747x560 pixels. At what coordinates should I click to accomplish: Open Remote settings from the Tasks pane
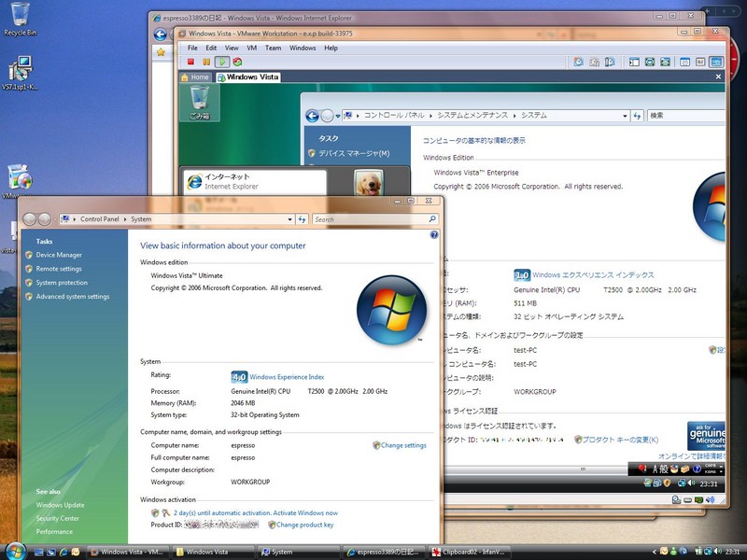coord(59,269)
